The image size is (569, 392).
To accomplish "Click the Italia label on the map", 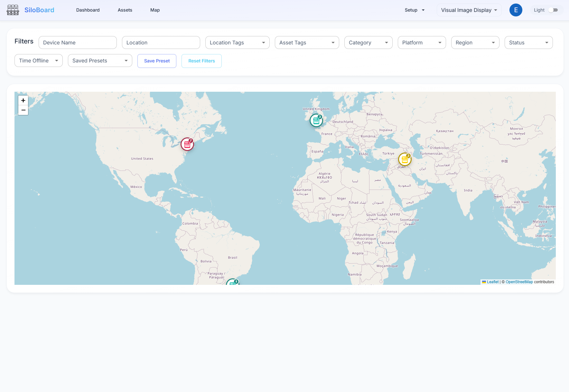I will point(350,147).
